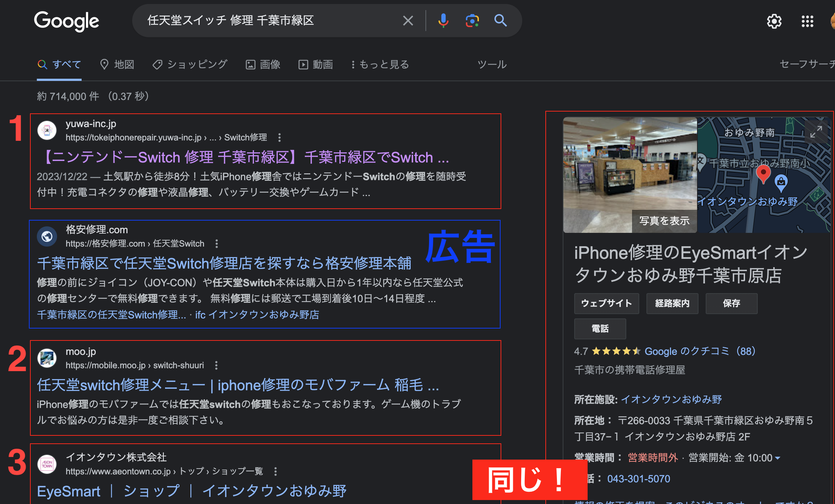Open the more options dots for yuwa-inc.jp result
The image size is (835, 504).
[x=279, y=138]
